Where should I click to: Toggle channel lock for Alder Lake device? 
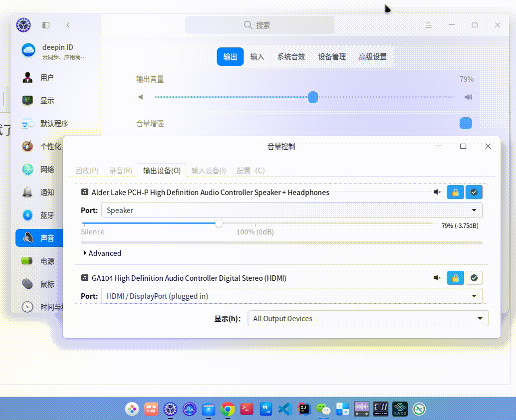tap(456, 192)
